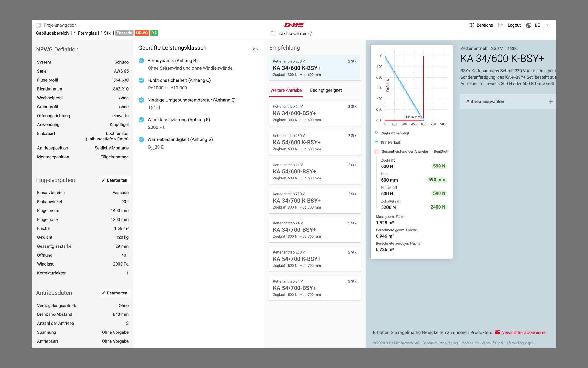Click Wärmebeständigkeit (Anhang G) check icon
Viewport: 588px width, 368px height.
pyautogui.click(x=141, y=140)
